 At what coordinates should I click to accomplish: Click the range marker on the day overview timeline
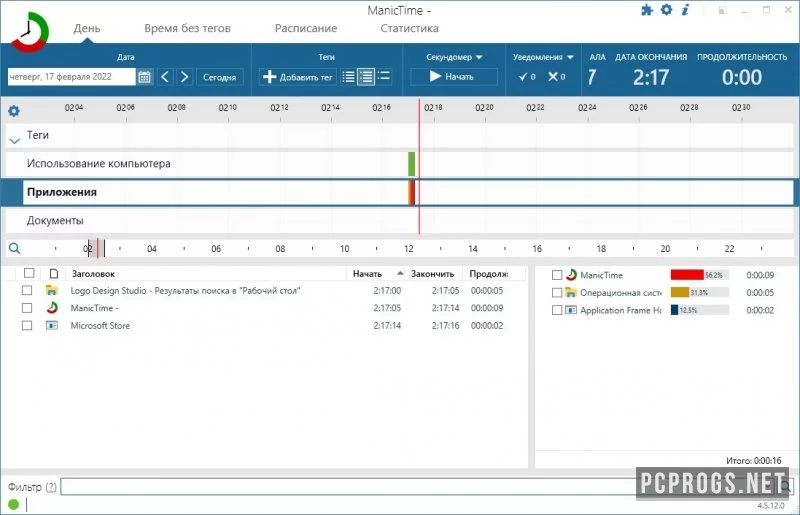pyautogui.click(x=97, y=249)
